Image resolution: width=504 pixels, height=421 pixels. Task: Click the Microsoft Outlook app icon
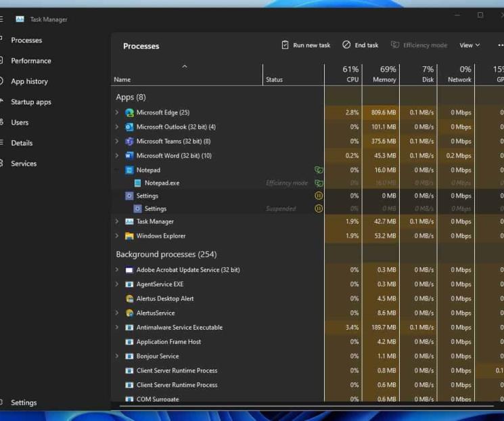pos(129,127)
